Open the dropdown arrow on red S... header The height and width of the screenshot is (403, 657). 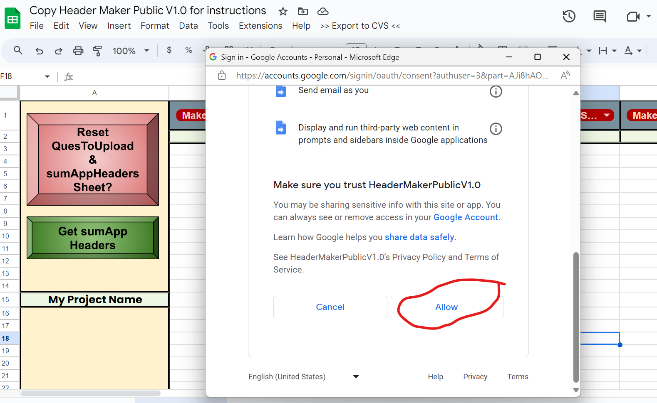tap(606, 115)
